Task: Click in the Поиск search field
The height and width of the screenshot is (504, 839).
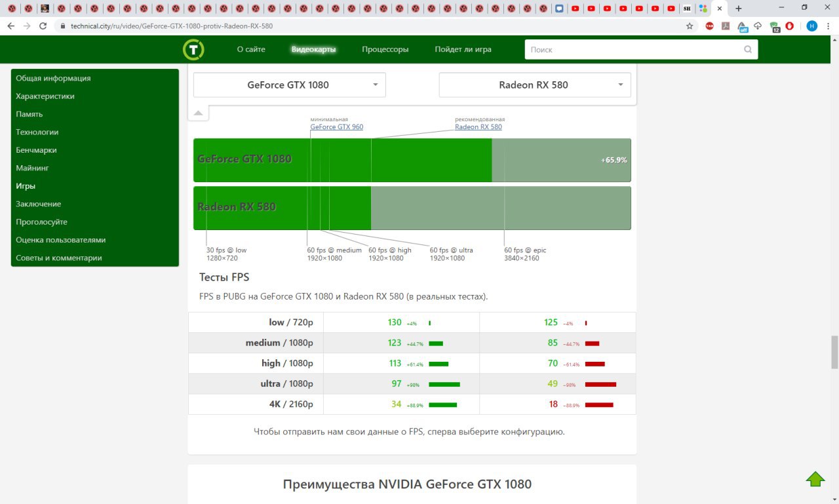Action: point(634,49)
